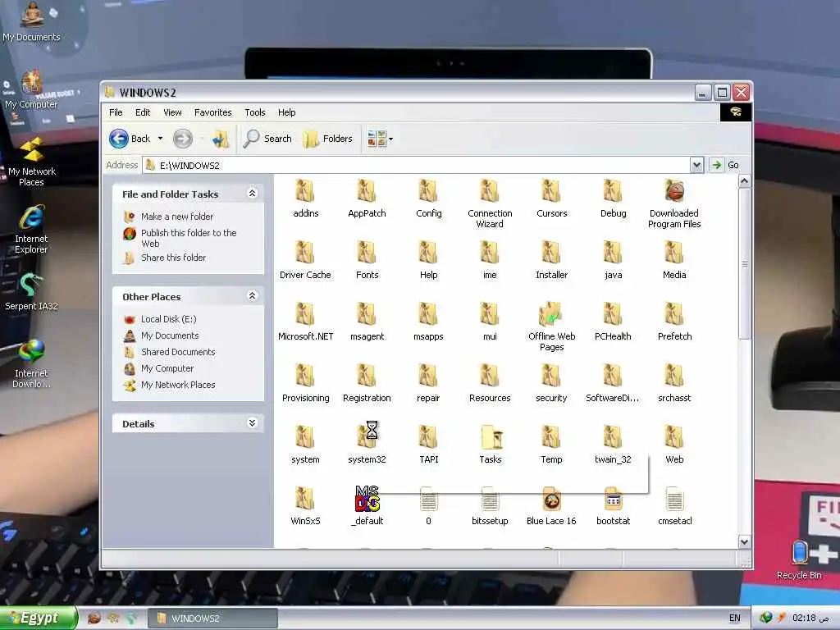Open Internet Explorer desktop icon
840x630 pixels.
click(x=31, y=230)
